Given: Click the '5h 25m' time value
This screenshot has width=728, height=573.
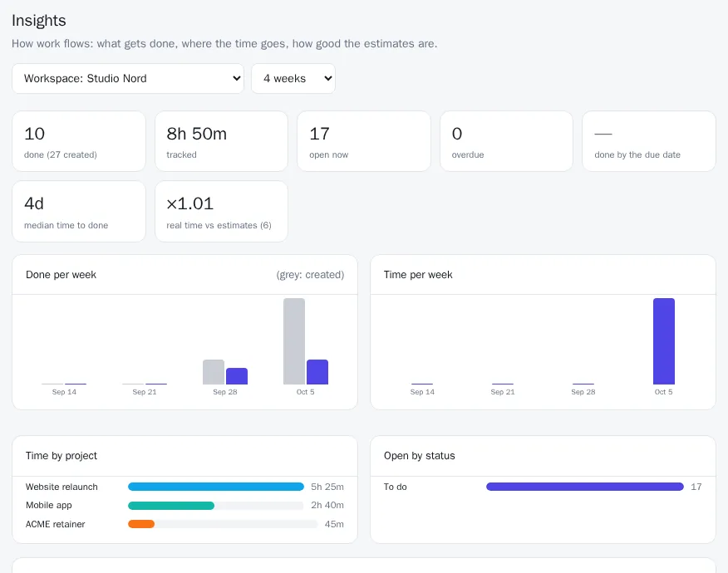Looking at the screenshot, I should 327,487.
